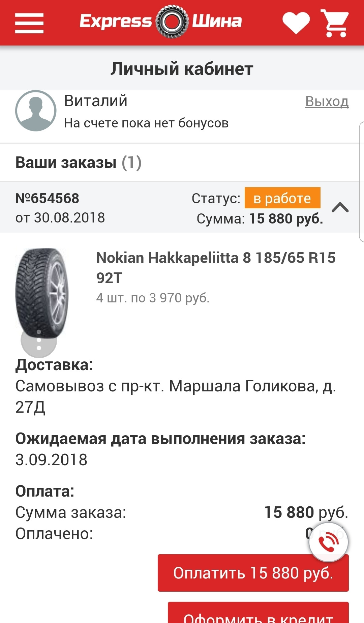Pay the order with Оплатить 15 880 руб.

(x=253, y=573)
